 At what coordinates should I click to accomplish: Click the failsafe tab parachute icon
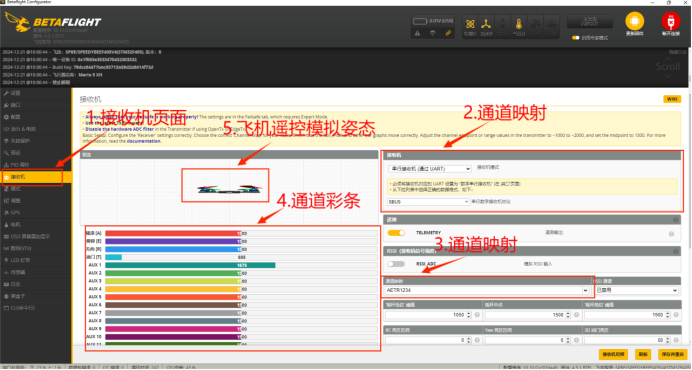pyautogui.click(x=6, y=141)
